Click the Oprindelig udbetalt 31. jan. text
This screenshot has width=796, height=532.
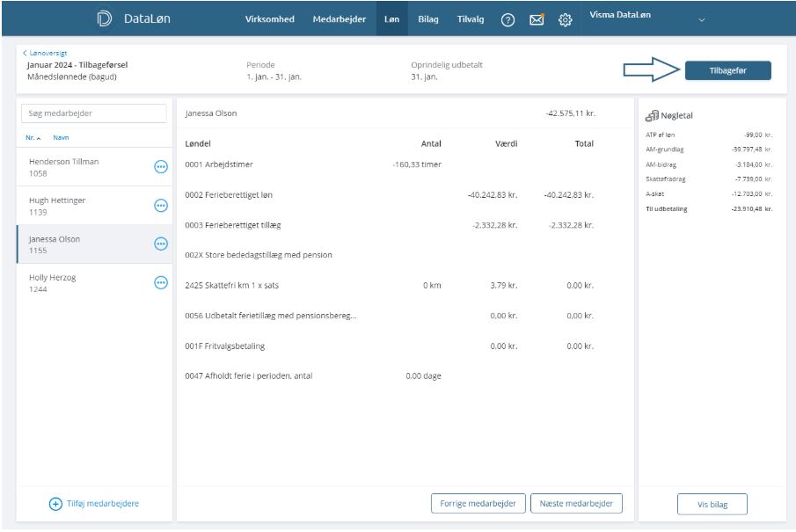[447, 71]
